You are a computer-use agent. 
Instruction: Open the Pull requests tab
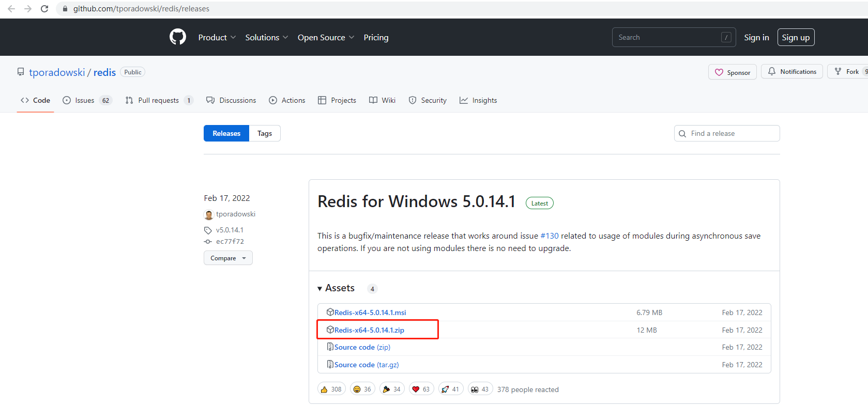(x=159, y=100)
